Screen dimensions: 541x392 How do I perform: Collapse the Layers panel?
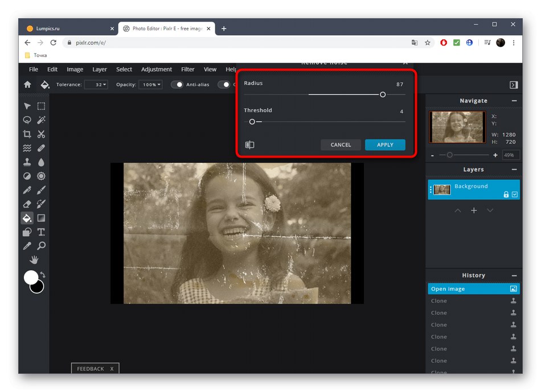pos(514,170)
